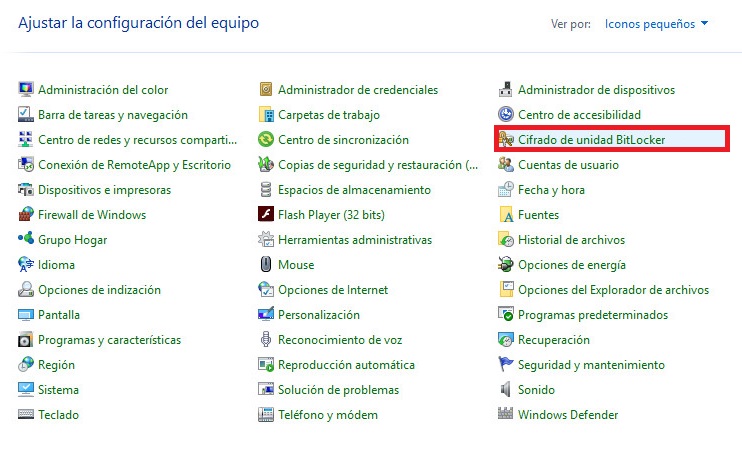
Task: Click the Seguridad y mantenimiento link
Action: pos(592,365)
